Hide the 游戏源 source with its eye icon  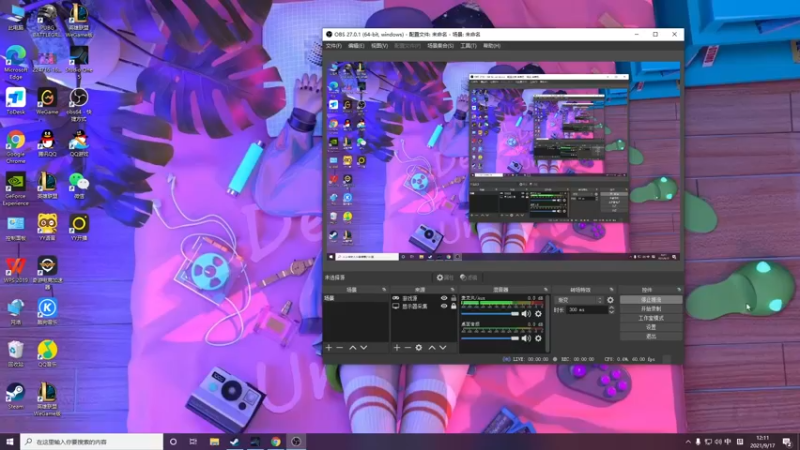tap(444, 298)
